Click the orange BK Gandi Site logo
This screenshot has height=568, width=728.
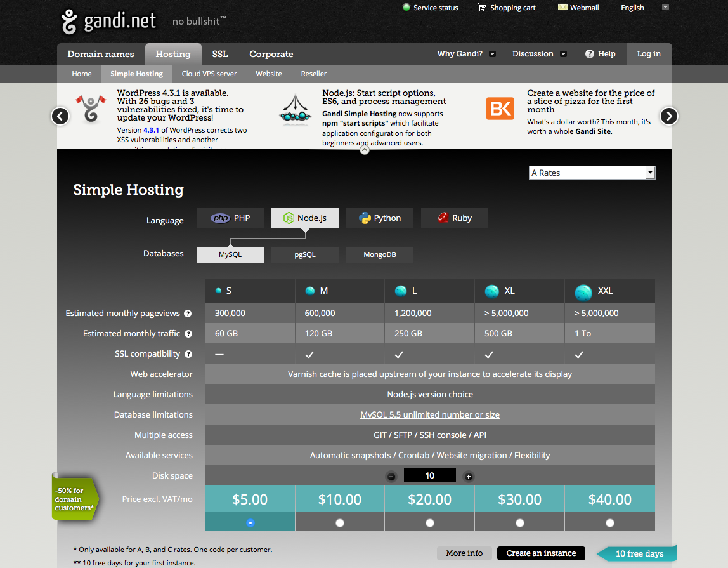click(x=500, y=109)
